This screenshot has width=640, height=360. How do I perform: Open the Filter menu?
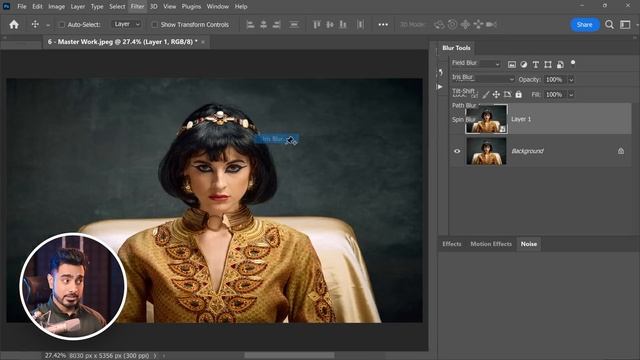(x=137, y=7)
